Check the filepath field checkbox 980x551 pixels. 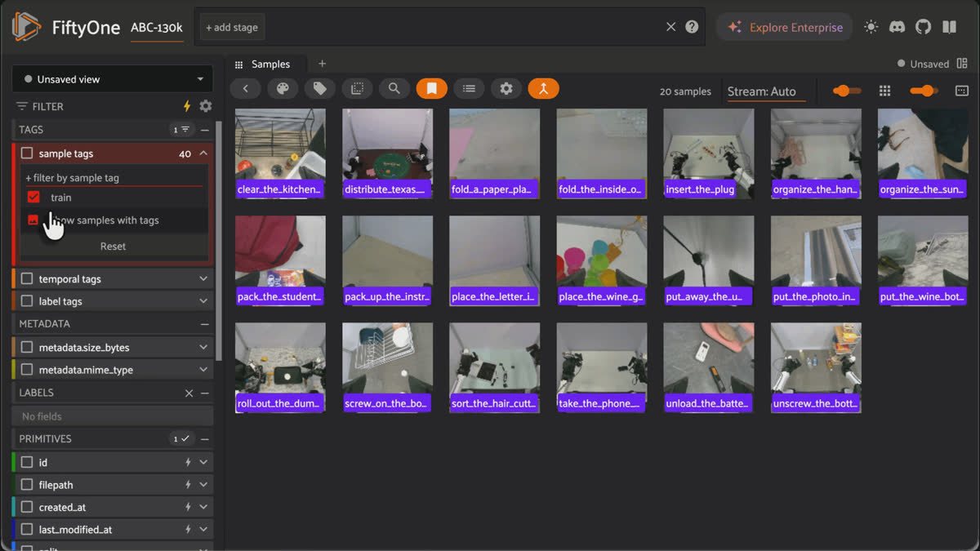point(27,485)
